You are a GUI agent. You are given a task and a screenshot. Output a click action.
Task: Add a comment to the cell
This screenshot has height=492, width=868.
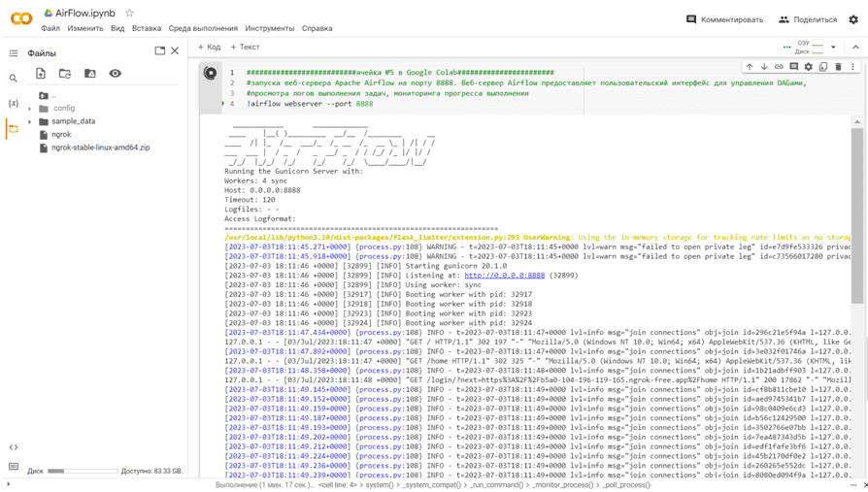[794, 66]
